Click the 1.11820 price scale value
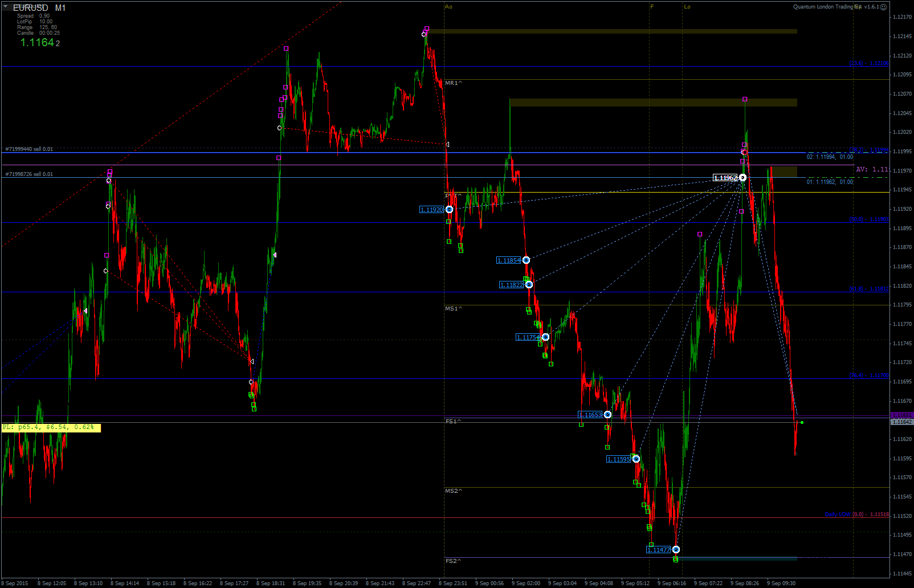The height and width of the screenshot is (588, 914). point(902,286)
